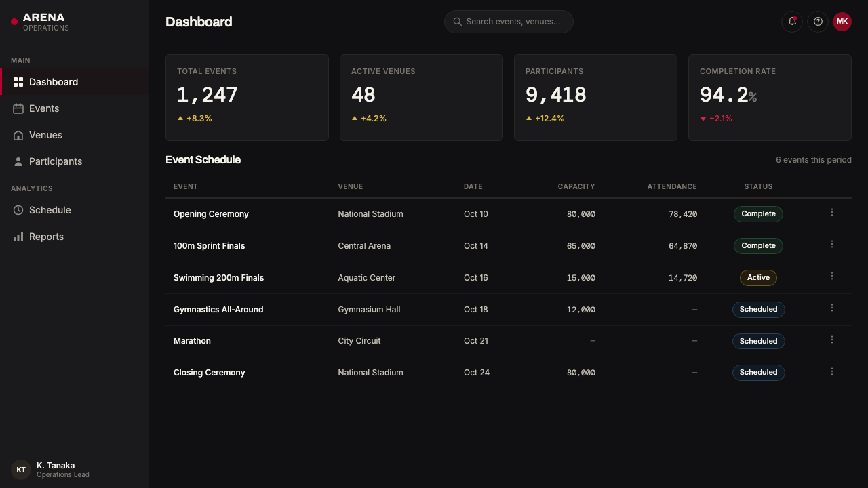Click the help question mark icon
The width and height of the screenshot is (868, 488).
click(818, 22)
